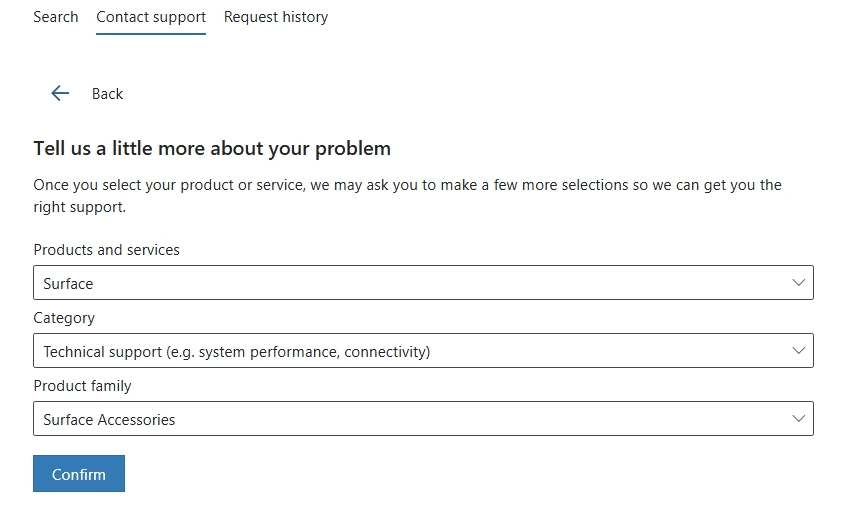
Task: Click the "Once you select your product" description text
Action: 407,185
